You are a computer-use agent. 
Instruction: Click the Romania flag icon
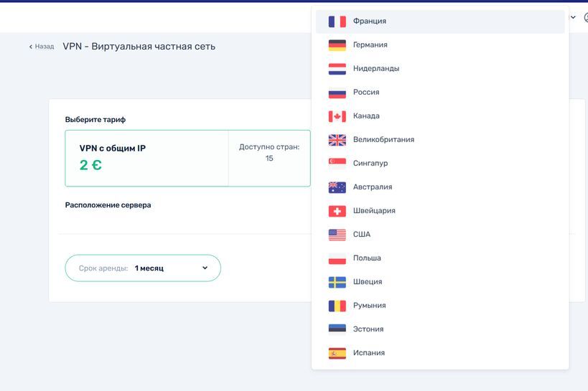(x=337, y=306)
